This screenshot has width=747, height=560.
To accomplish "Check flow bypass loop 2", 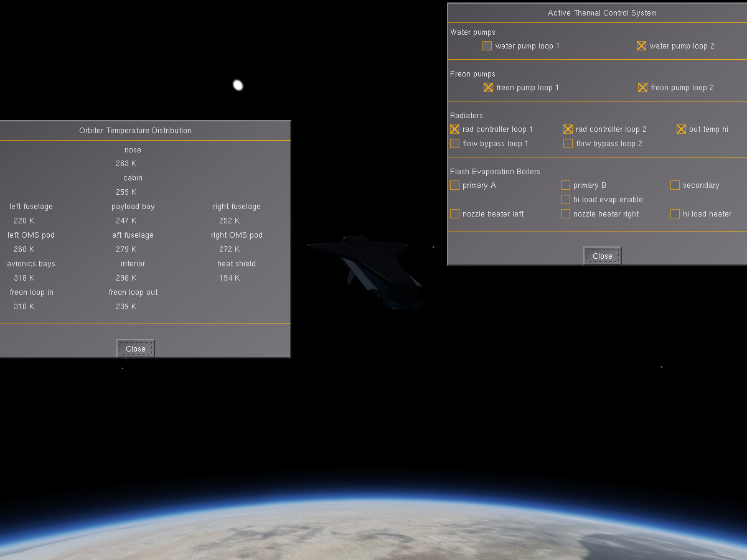I will (568, 144).
